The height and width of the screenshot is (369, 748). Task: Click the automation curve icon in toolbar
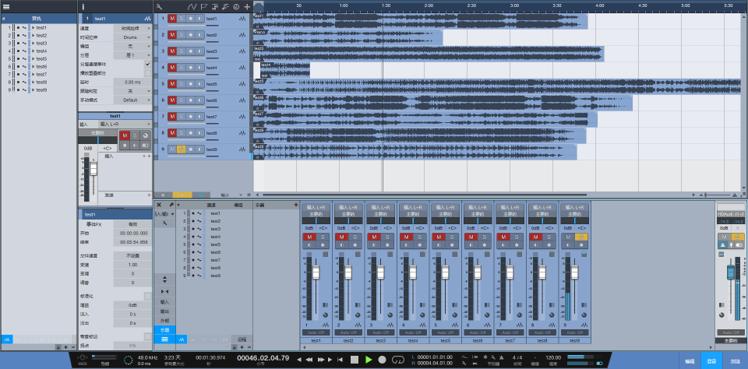pos(192,7)
